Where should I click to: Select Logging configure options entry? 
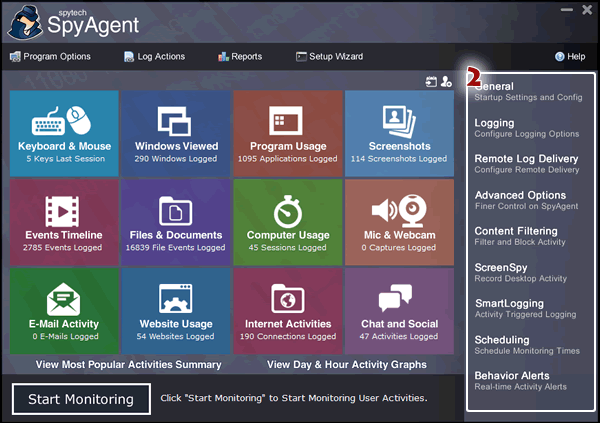(527, 128)
